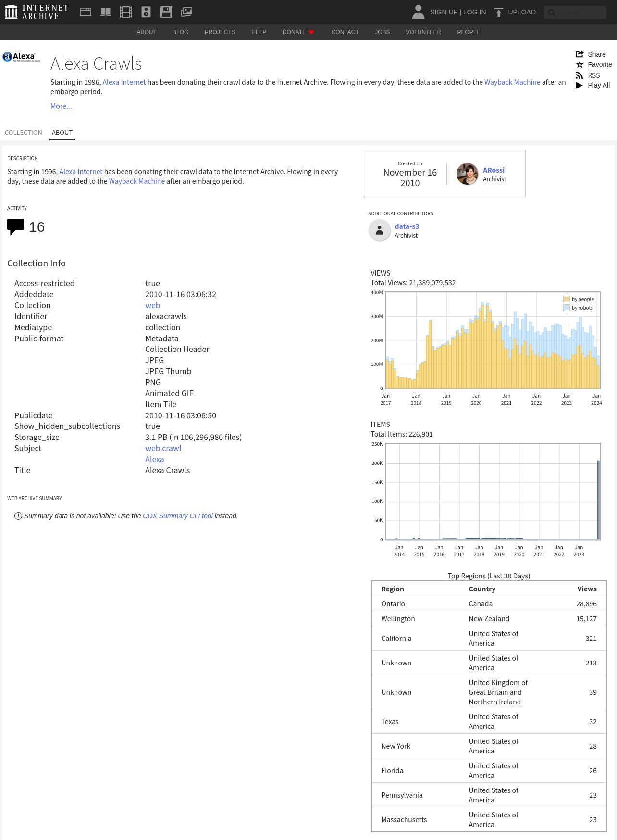Click the data-s3 contributor link
The width and height of the screenshot is (617, 840).
pos(407,226)
